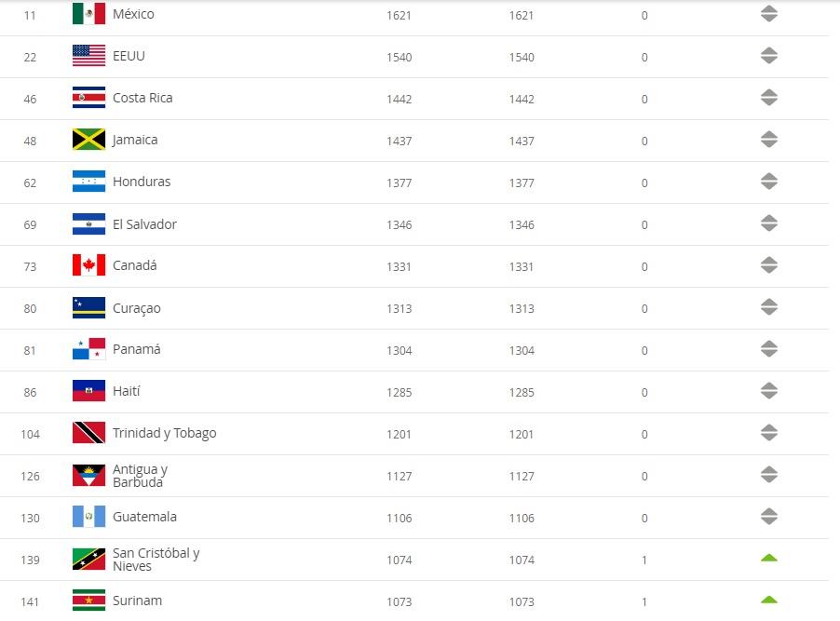
Task: Open the El Salvador team link
Action: click(x=144, y=224)
